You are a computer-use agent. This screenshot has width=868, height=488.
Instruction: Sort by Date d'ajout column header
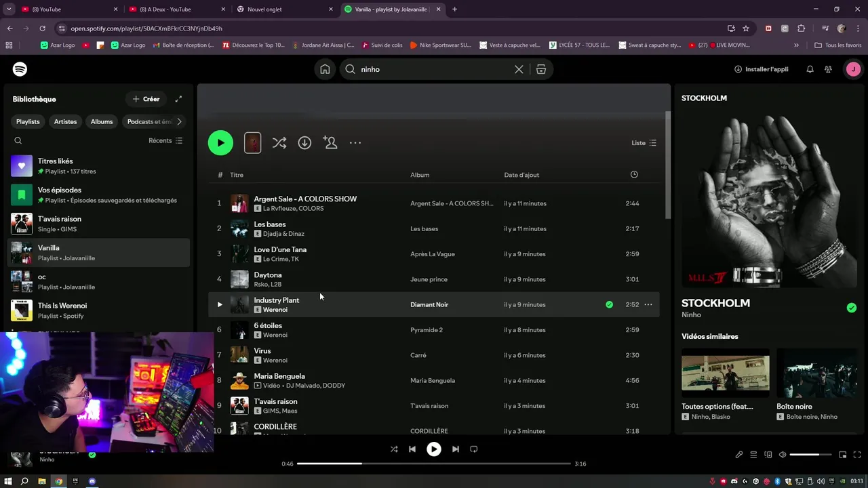click(521, 175)
